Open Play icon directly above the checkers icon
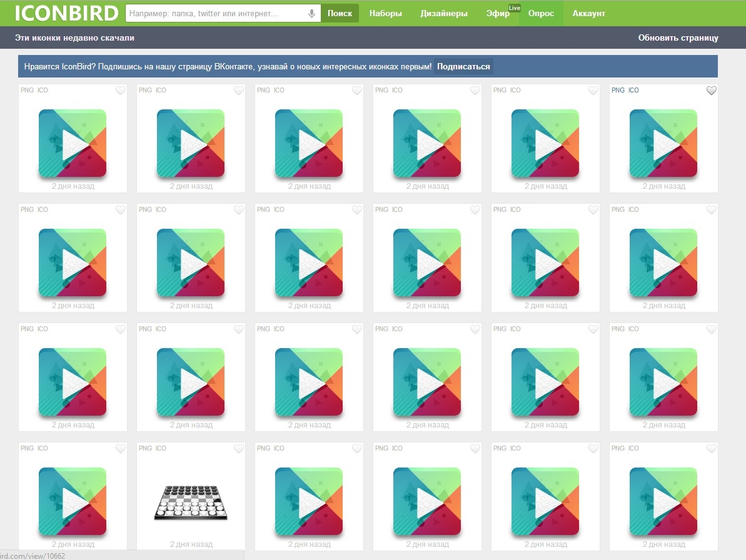Image resolution: width=746 pixels, height=560 pixels. coord(190,382)
